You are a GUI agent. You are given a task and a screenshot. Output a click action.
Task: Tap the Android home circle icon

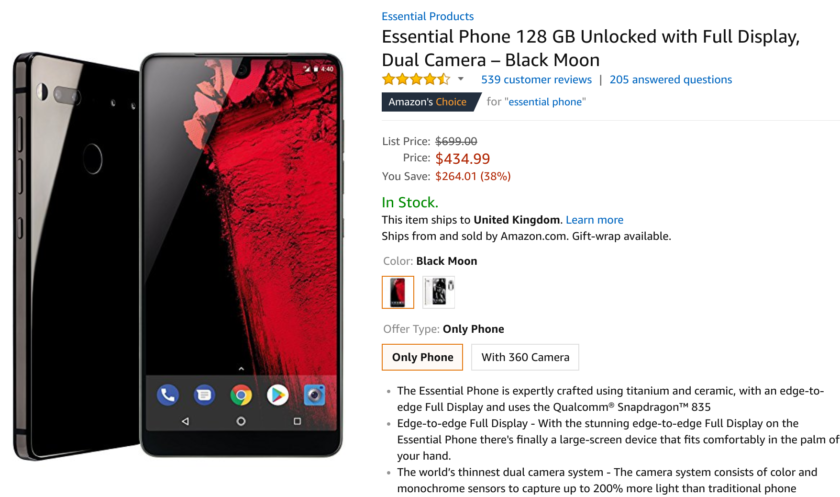click(x=241, y=421)
